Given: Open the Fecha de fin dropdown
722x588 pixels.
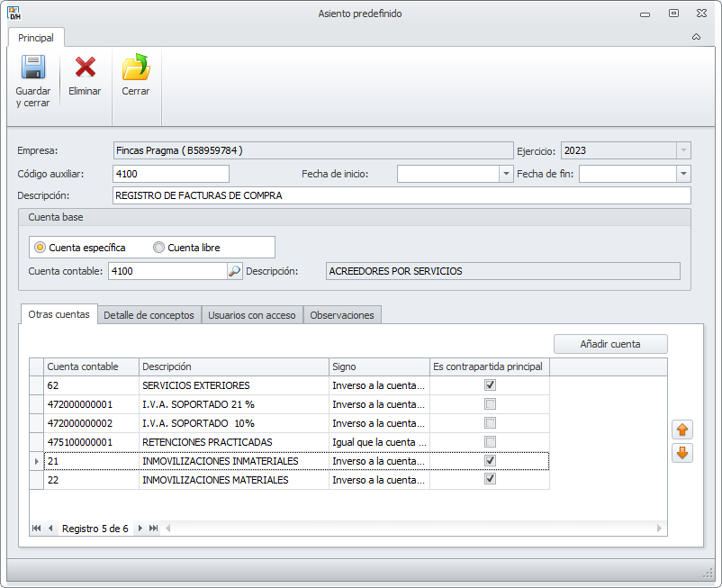Looking at the screenshot, I should [x=683, y=174].
